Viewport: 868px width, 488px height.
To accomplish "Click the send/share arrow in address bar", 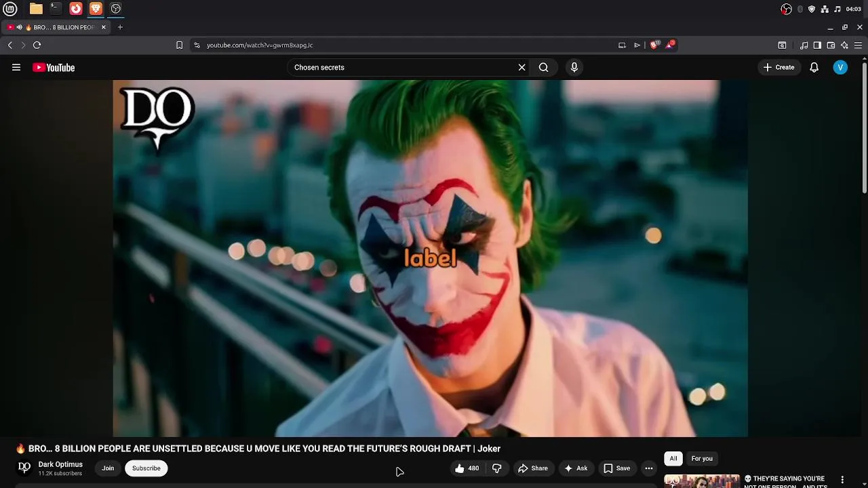I will 637,45.
